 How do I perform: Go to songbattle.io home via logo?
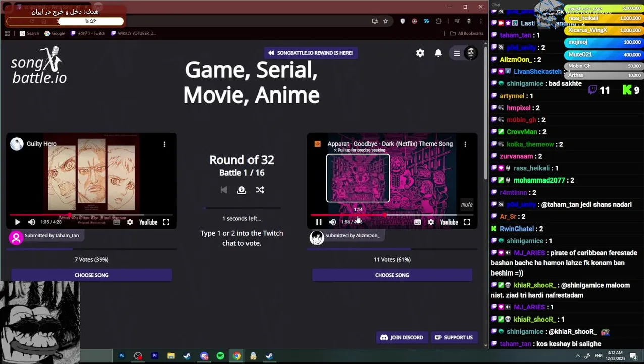click(39, 65)
